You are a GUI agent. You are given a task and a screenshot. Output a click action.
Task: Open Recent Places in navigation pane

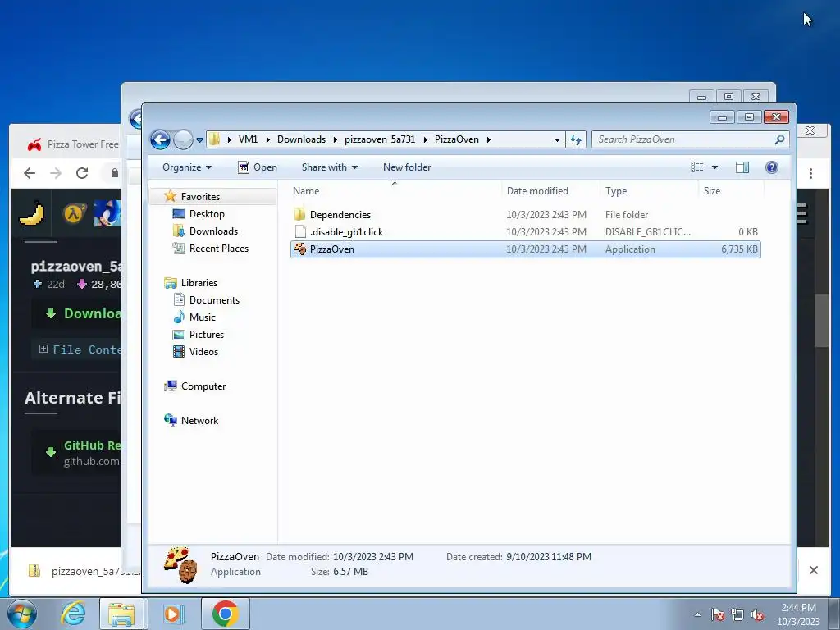coord(217,248)
